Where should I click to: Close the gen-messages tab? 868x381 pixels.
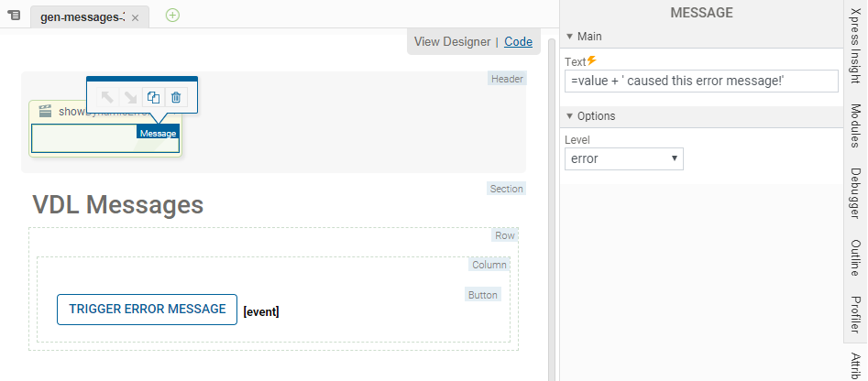point(136,17)
